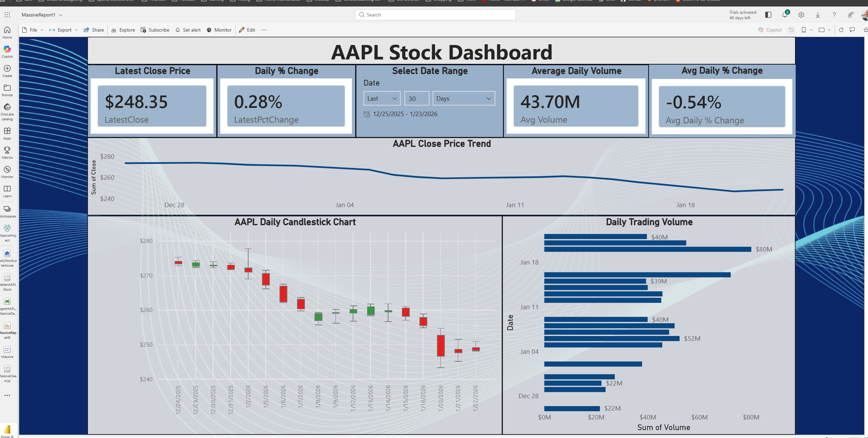Click Explore in the toolbar
This screenshot has width=868, height=438.
tap(123, 30)
